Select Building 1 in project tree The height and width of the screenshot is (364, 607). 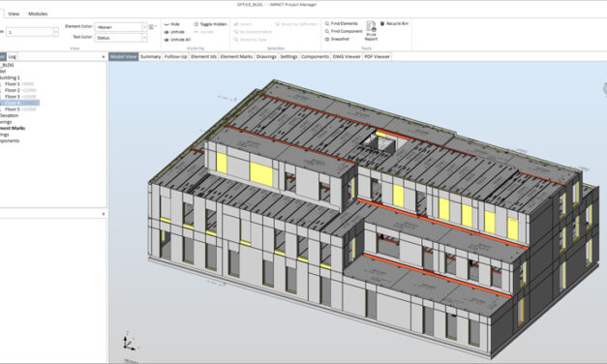pos(10,77)
